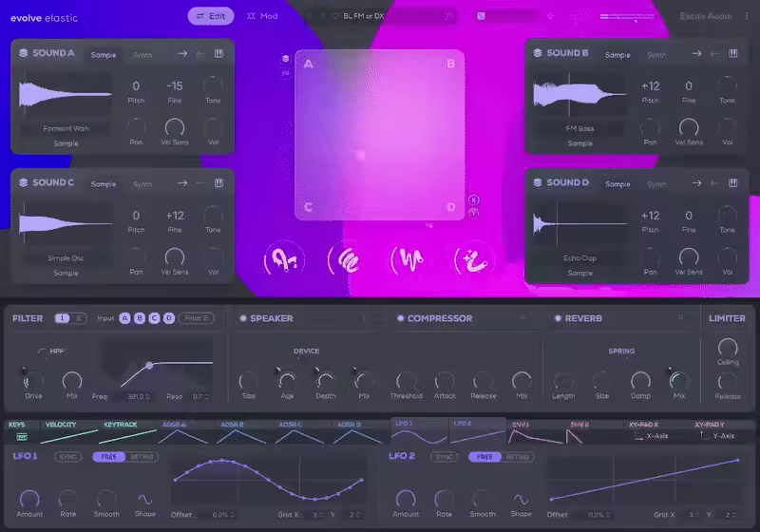Viewport: 760px width, 532px height.
Task: Enable SYNC mode for LFO 1
Action: (x=68, y=457)
